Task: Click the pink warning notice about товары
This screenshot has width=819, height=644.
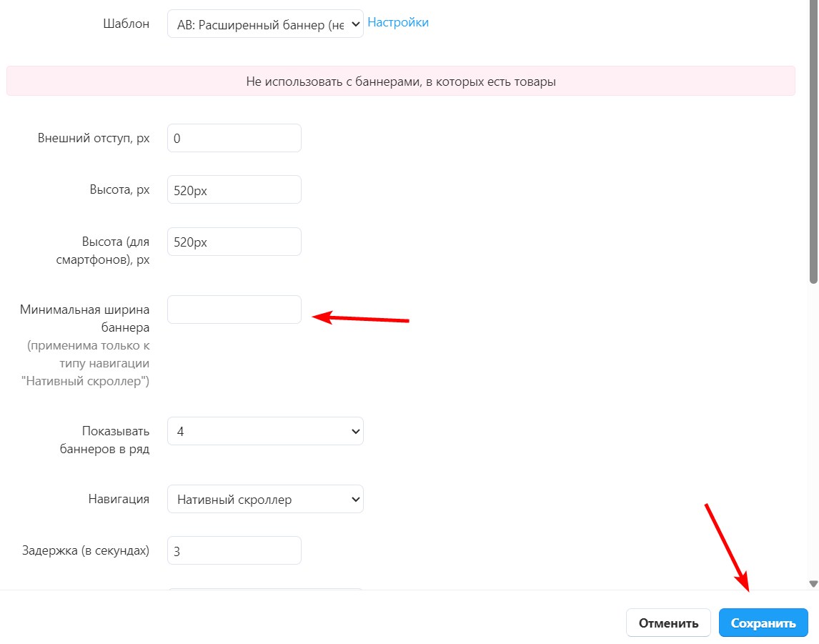Action: [400, 81]
